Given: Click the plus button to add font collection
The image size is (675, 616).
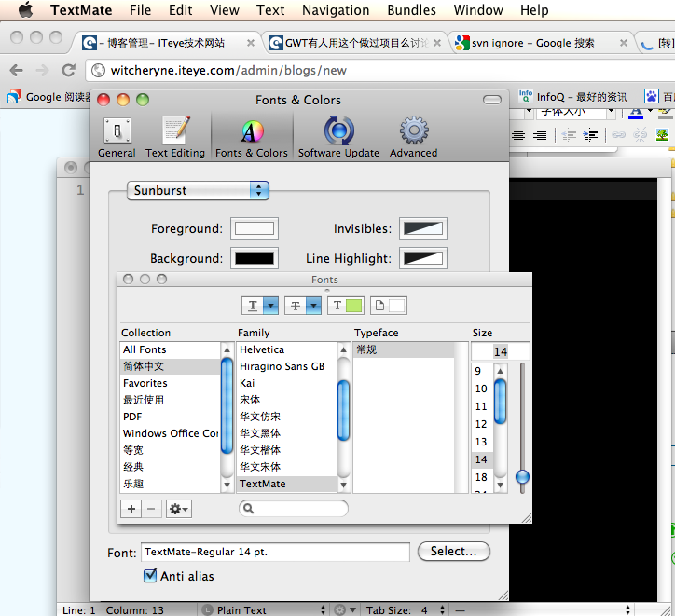Looking at the screenshot, I should click(131, 509).
